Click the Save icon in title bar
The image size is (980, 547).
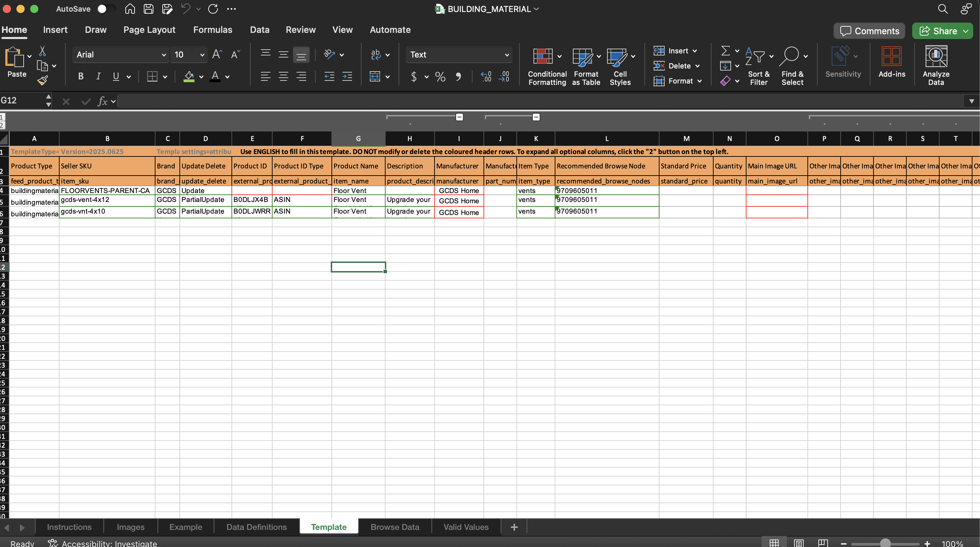point(148,9)
